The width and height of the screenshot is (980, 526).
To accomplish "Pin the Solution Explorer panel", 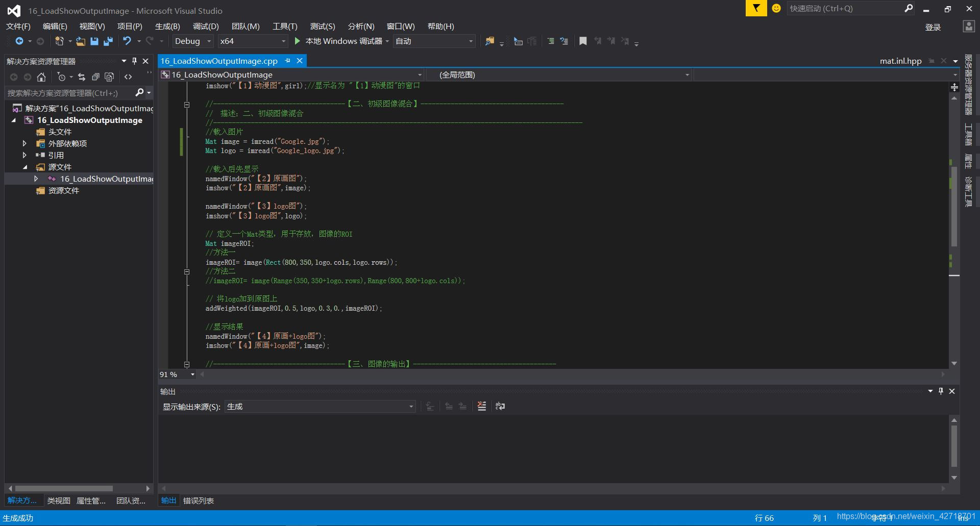I will [135, 61].
